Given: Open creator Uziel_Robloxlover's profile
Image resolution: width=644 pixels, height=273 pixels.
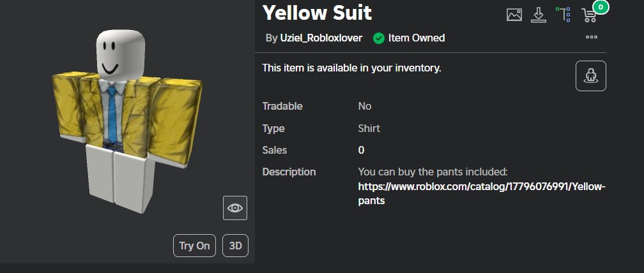Looking at the screenshot, I should pos(321,38).
